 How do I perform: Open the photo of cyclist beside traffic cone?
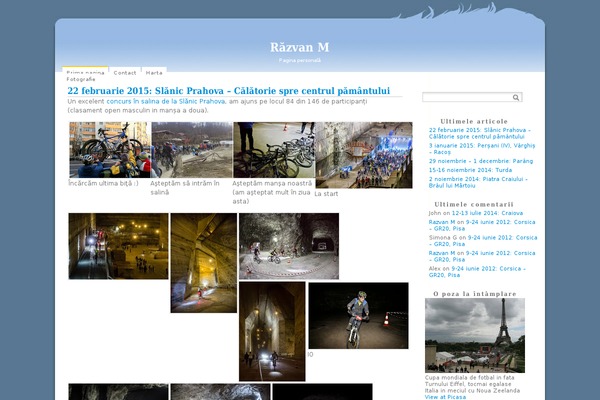tap(359, 315)
